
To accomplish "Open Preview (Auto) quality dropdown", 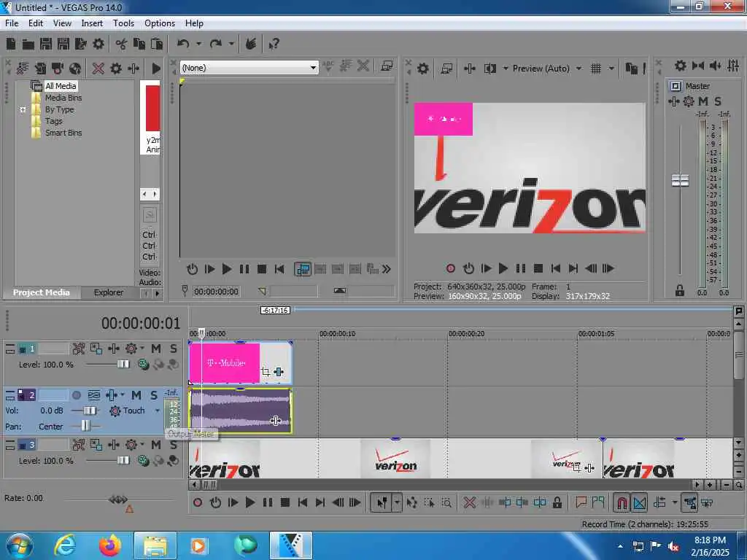I will [578, 69].
